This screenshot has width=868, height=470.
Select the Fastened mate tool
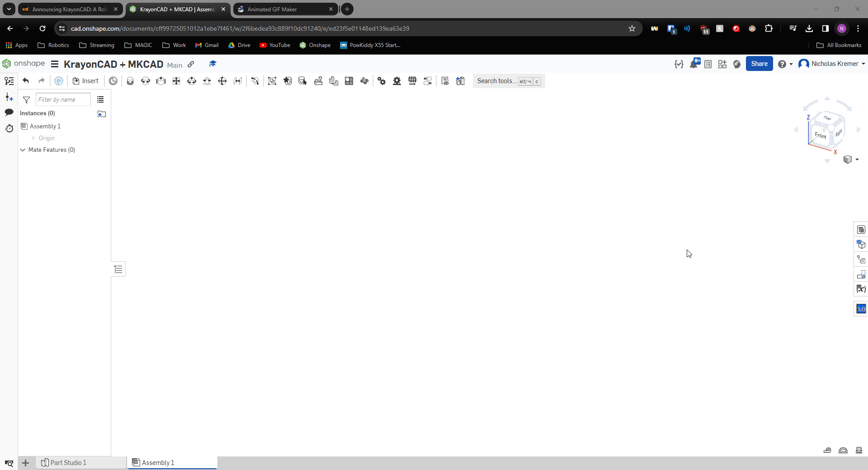(130, 81)
